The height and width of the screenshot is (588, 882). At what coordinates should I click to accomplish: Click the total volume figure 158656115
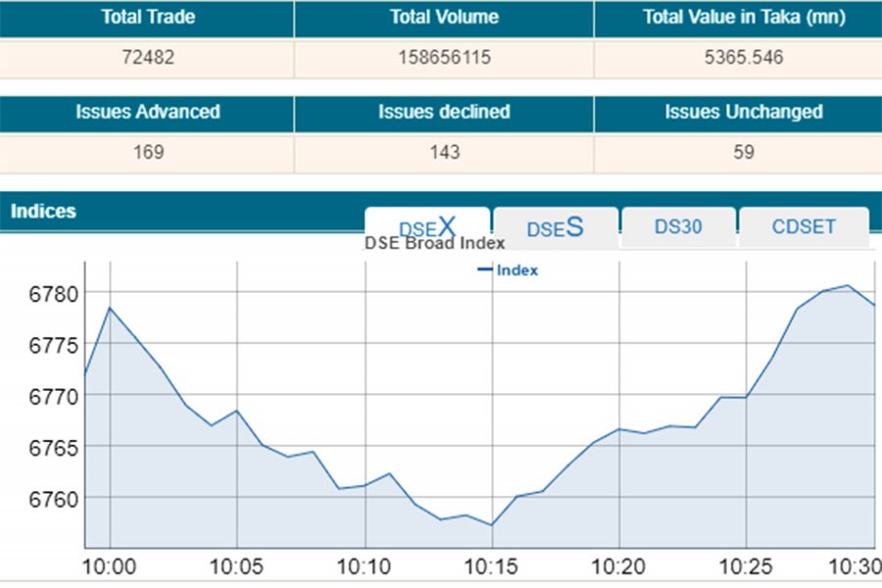click(x=444, y=57)
